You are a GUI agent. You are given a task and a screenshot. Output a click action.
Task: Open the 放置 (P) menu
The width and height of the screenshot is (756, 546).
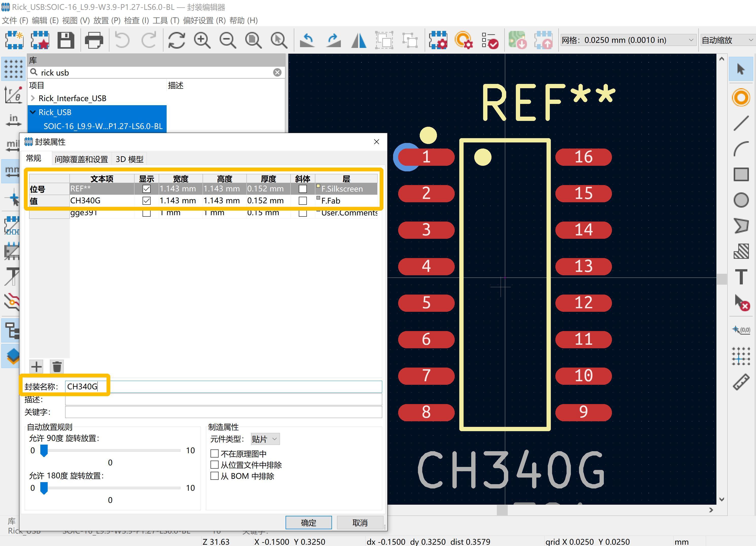[107, 21]
